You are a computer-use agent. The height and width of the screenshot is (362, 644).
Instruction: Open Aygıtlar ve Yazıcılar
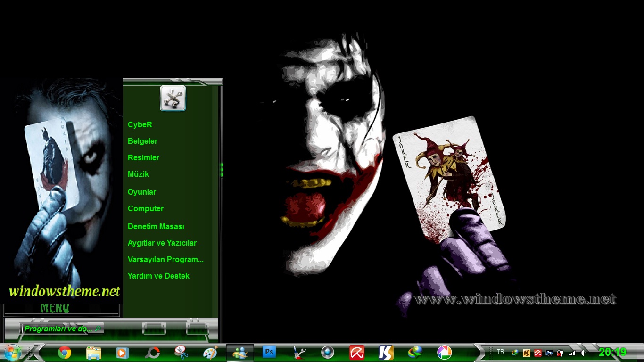(162, 243)
